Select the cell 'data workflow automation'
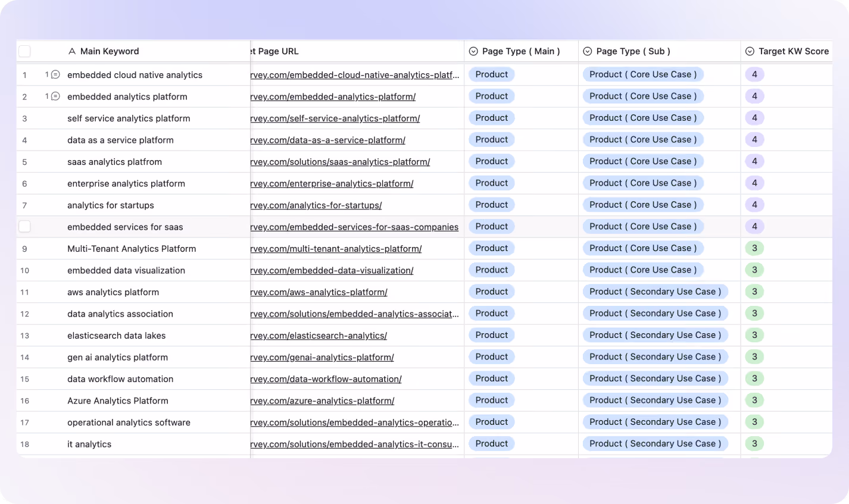Viewport: 849px width, 504px height. tap(120, 379)
